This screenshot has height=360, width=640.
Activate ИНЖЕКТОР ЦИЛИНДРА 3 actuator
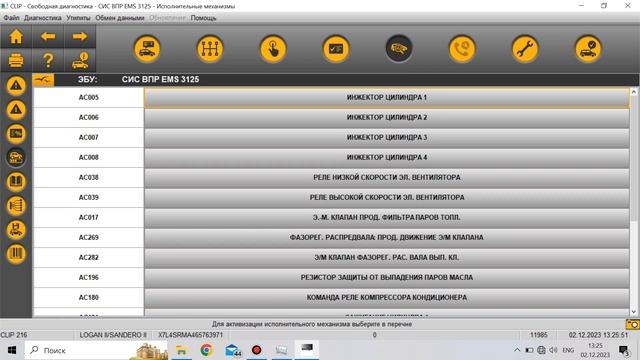pyautogui.click(x=387, y=138)
